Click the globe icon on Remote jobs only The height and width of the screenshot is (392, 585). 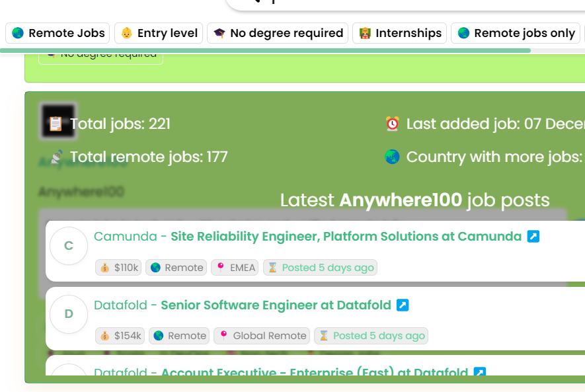(x=463, y=33)
